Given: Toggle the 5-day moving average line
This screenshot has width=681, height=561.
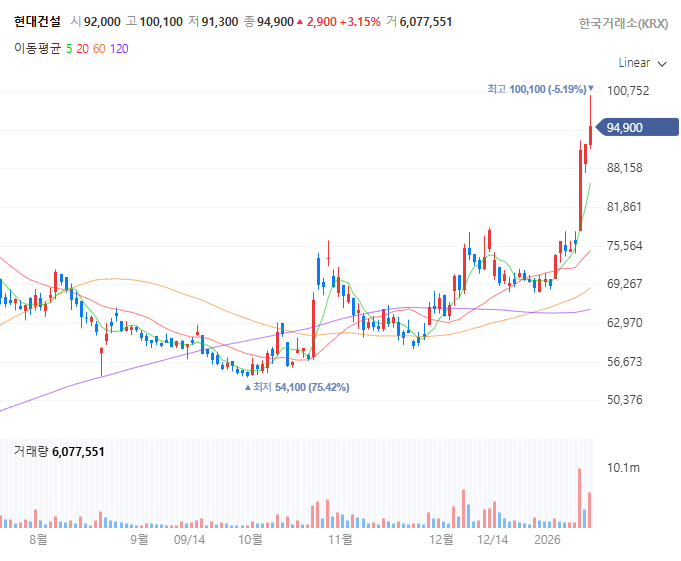Looking at the screenshot, I should click(69, 49).
